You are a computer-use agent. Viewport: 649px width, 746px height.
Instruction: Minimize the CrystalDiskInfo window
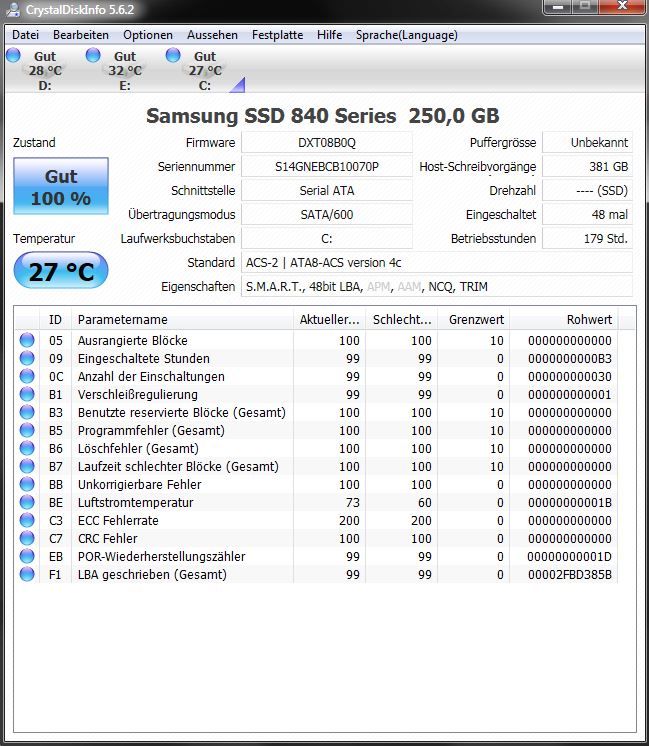(x=558, y=7)
